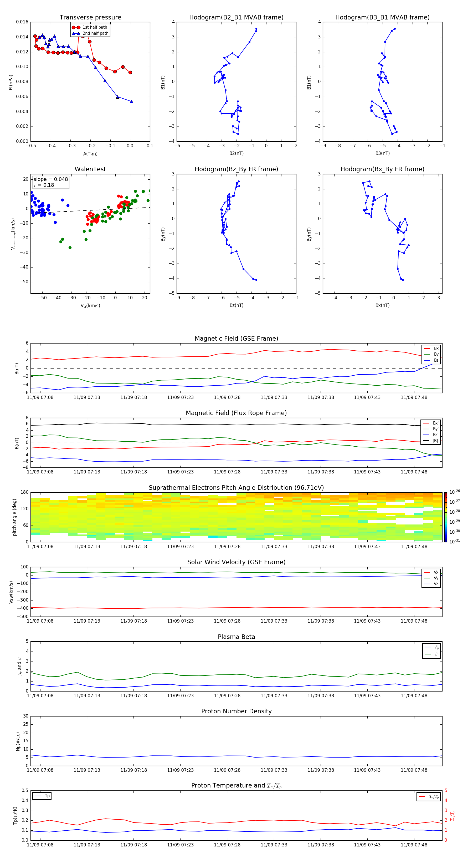Viewport: 473px width, 868px height.
Task: Click the 'Plasma Beta' plot title
Action: (236, 637)
